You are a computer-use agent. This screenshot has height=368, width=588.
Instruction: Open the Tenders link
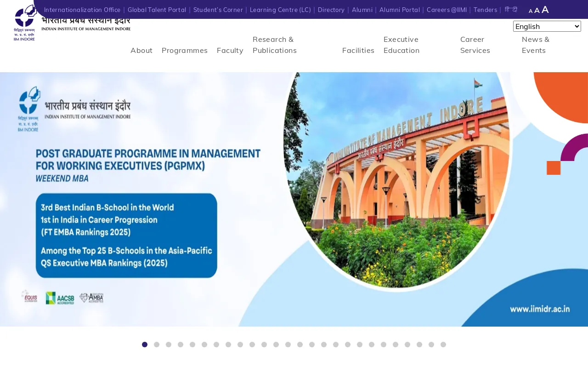(485, 10)
